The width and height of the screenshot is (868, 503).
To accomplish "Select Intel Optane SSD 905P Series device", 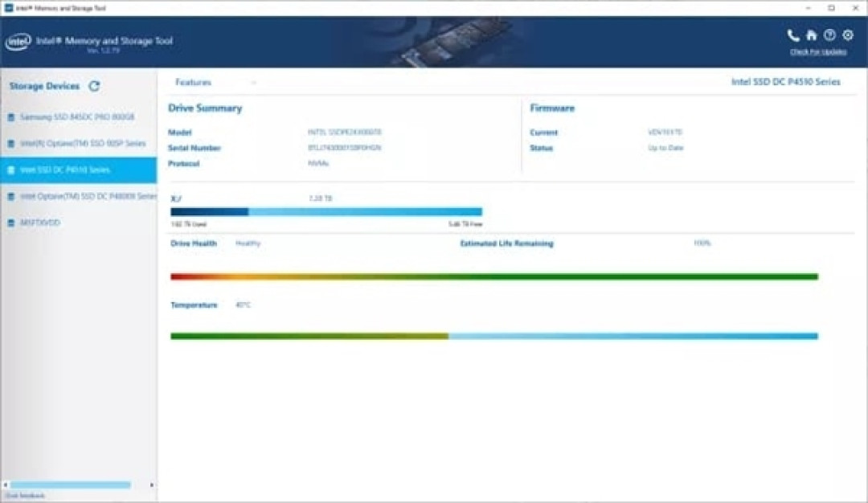I will pos(83,144).
